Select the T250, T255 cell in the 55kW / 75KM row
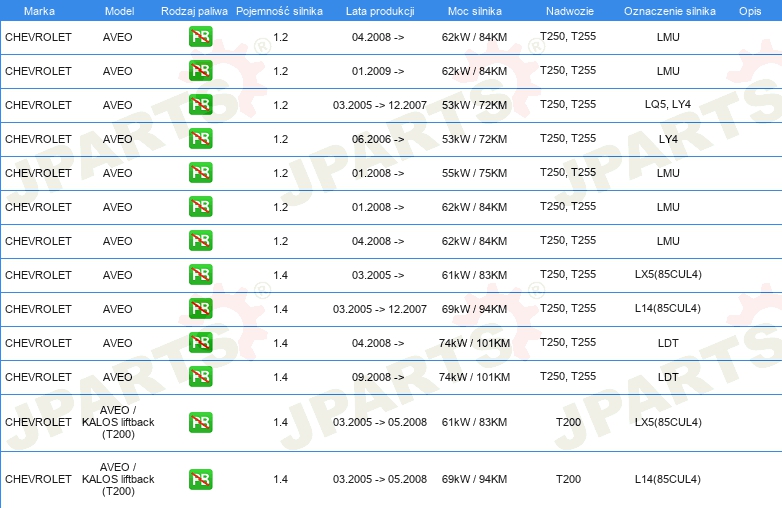Image resolution: width=782 pixels, height=508 pixels. pos(568,172)
